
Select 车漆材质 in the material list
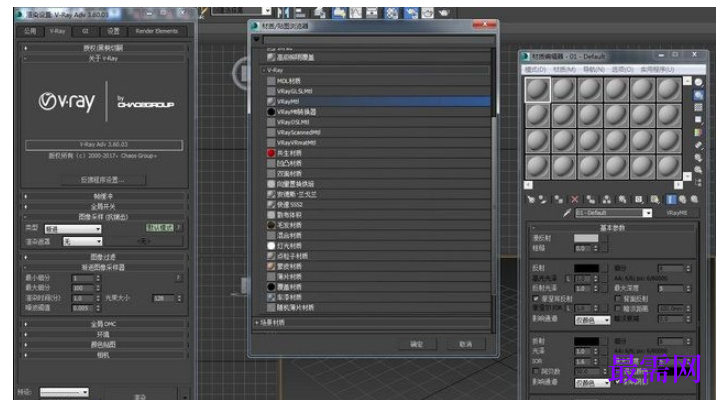377,297
